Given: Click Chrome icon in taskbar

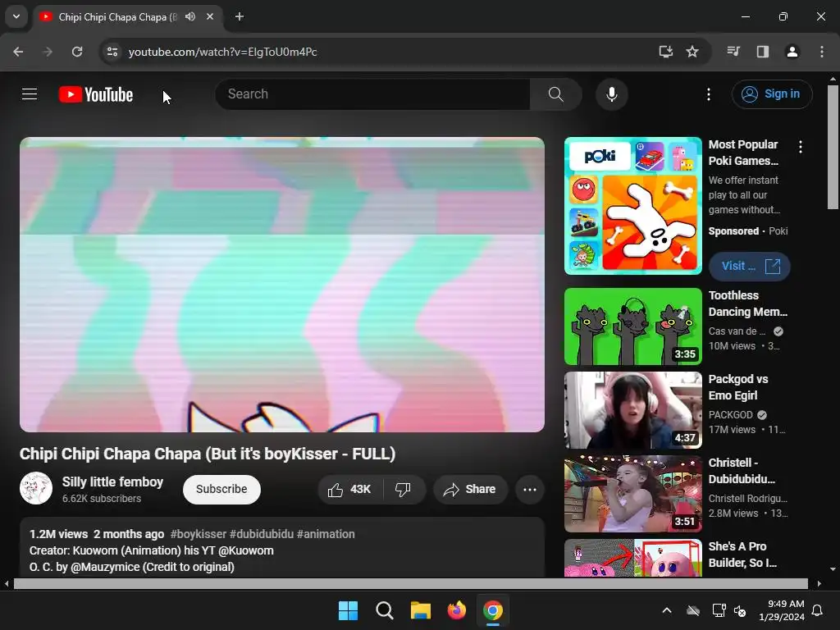Looking at the screenshot, I should [493, 610].
